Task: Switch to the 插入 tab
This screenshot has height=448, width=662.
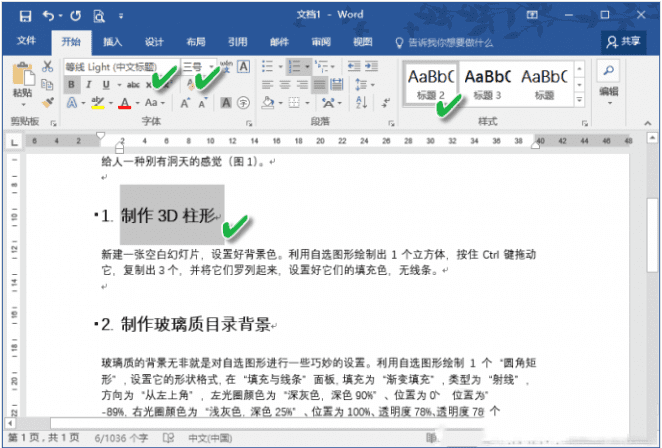Action: click(x=112, y=42)
